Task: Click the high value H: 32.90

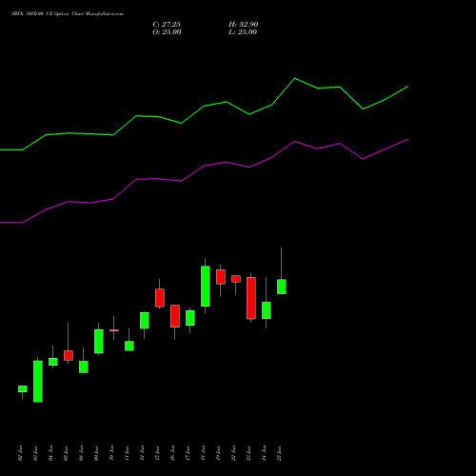Action: [243, 25]
